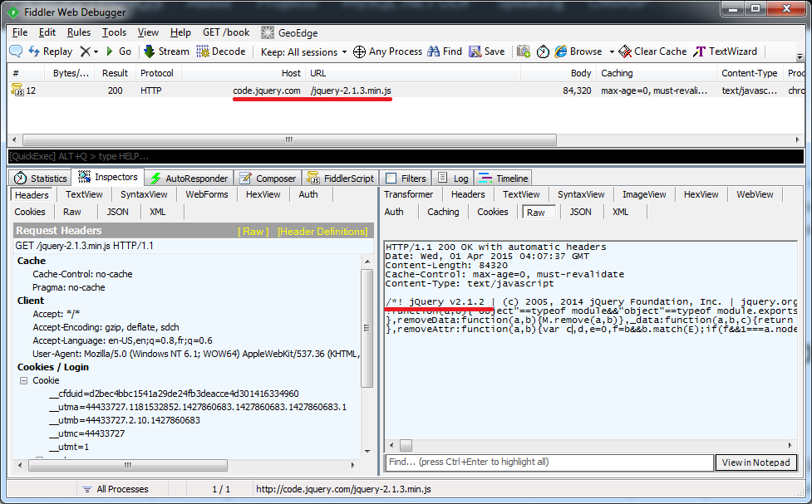Replay the selected session
This screenshot has height=504, width=812.
[x=50, y=51]
